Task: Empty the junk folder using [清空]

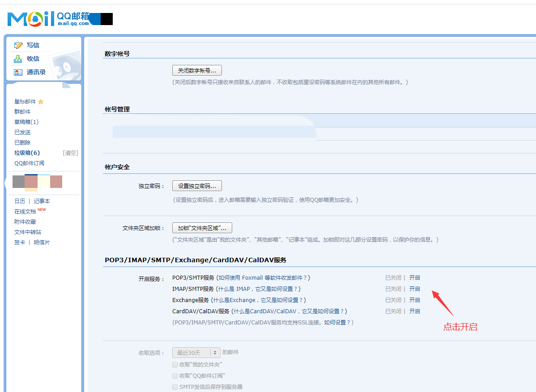Action: click(x=70, y=153)
